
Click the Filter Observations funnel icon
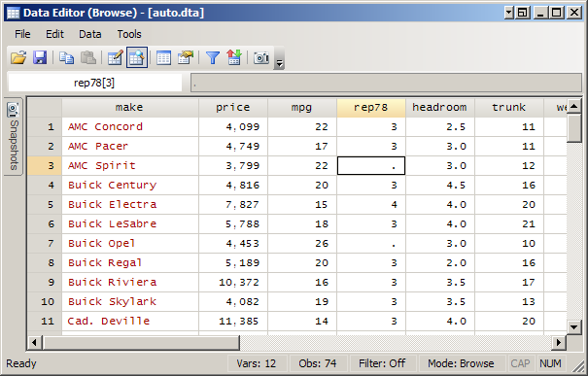[x=213, y=57]
